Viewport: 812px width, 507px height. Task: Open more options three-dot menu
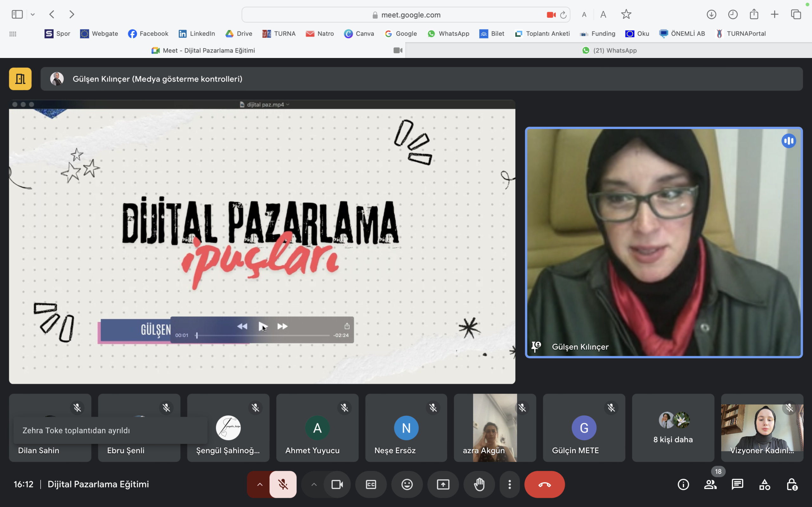click(x=509, y=484)
